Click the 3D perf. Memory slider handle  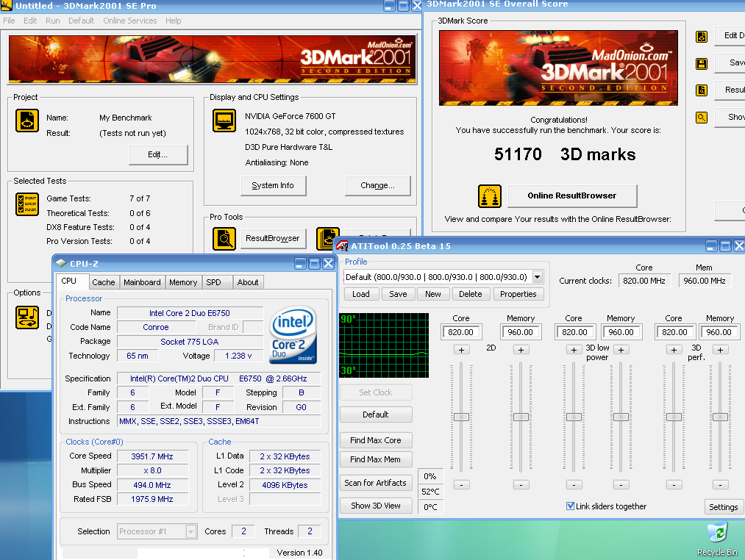click(720, 417)
